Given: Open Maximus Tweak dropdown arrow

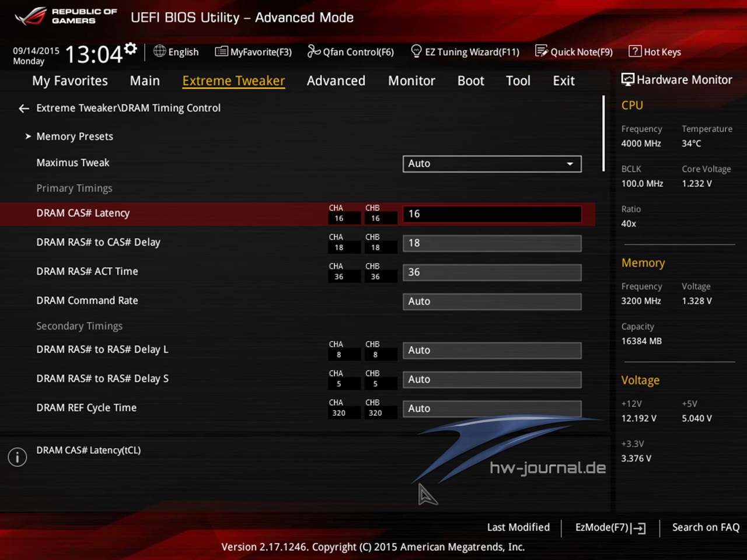Looking at the screenshot, I should [570, 164].
